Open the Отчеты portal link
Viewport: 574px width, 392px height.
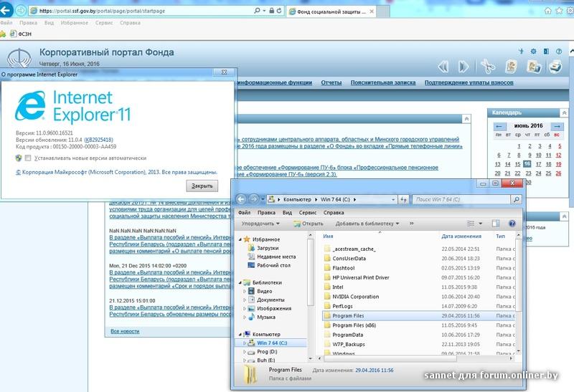click(x=331, y=82)
